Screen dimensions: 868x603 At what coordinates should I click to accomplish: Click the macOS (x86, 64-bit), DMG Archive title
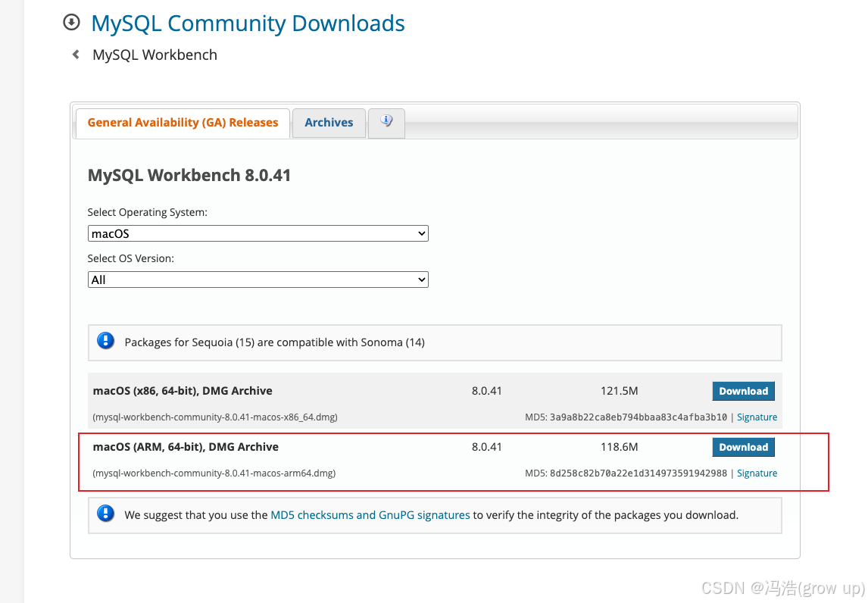(183, 391)
